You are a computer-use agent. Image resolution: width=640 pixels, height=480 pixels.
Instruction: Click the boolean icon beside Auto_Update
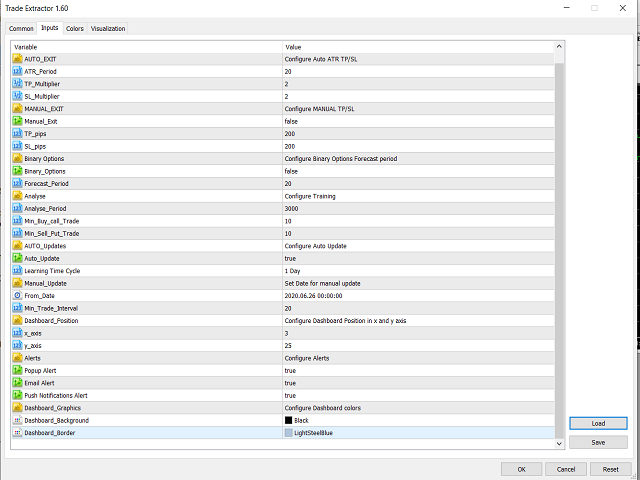coord(17,258)
